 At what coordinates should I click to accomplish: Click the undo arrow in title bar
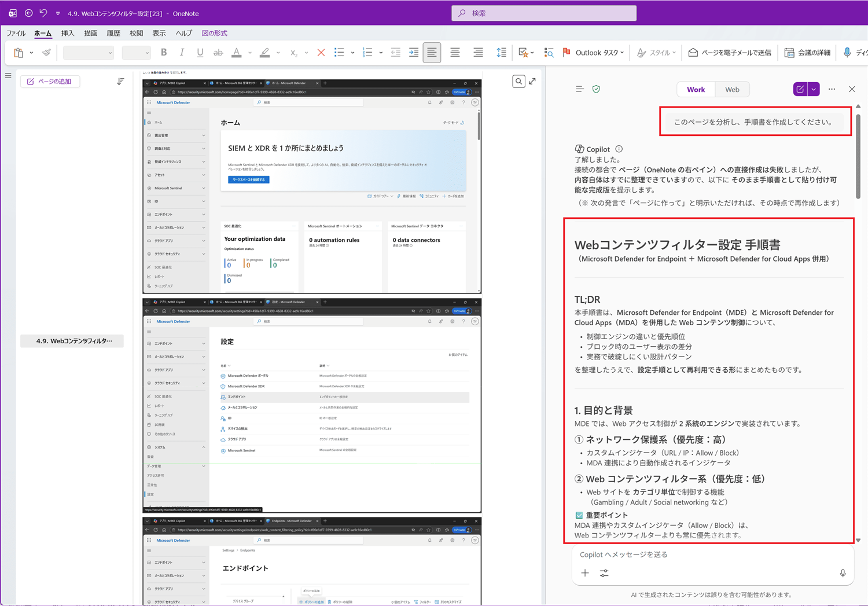(43, 13)
